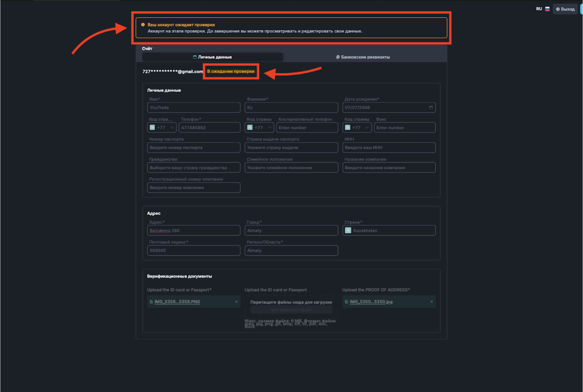Click the Номер паспорта input field
The width and height of the screenshot is (583, 392).
pos(193,147)
